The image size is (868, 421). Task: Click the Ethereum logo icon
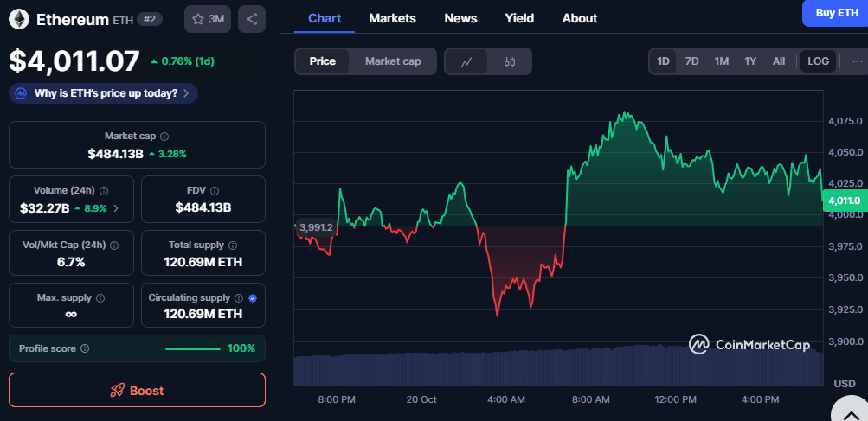point(19,19)
